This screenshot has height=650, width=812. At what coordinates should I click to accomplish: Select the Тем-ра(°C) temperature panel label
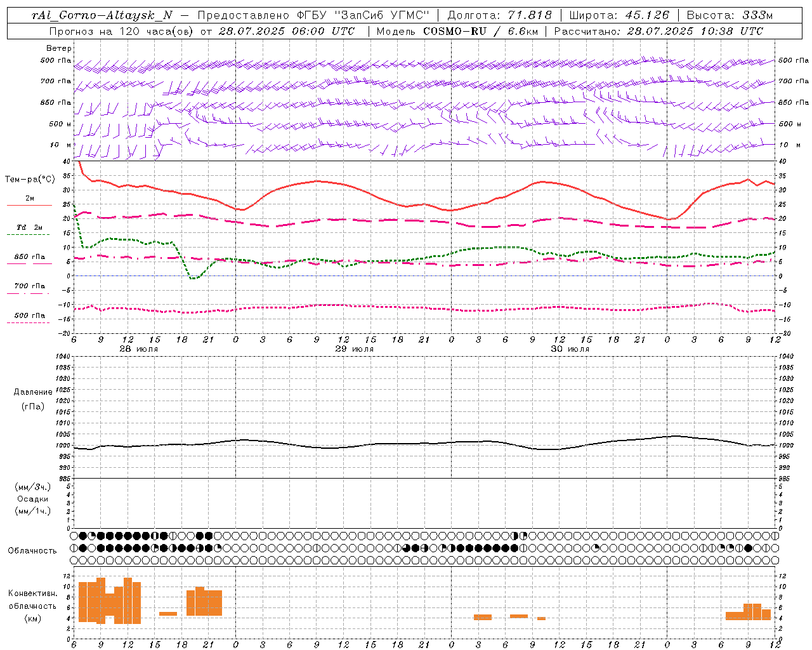30,180
